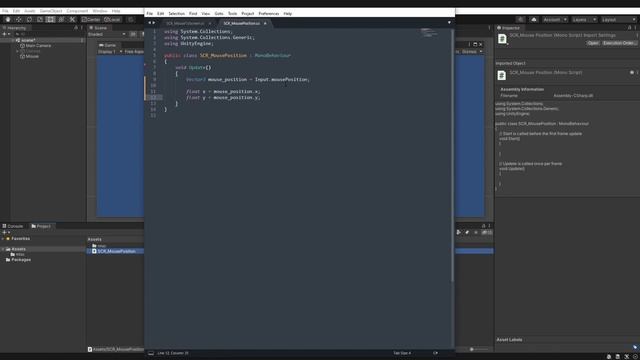The image size is (640, 360).
Task: Open the Preferences menu in the code editor
Action: (x=269, y=13)
